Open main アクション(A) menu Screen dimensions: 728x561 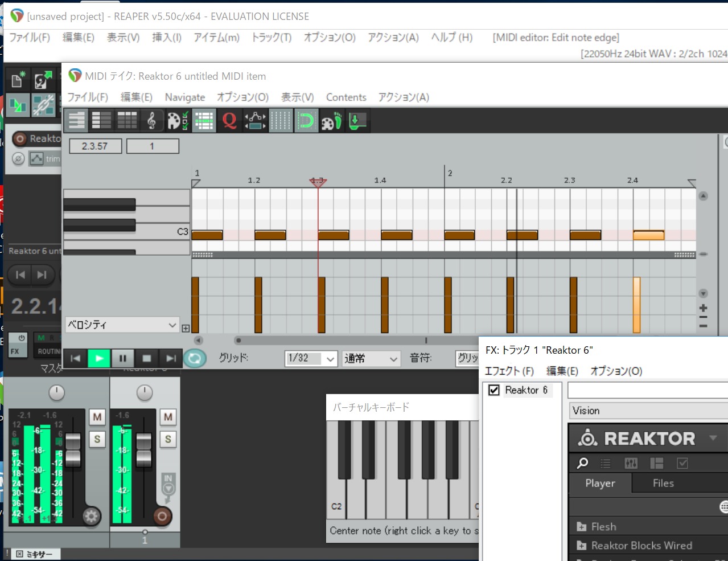(393, 38)
